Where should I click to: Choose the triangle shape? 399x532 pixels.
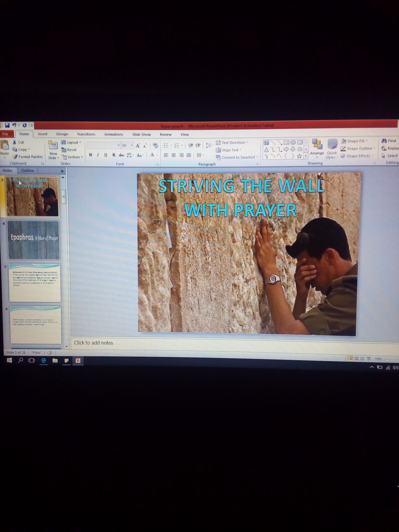coord(267,149)
